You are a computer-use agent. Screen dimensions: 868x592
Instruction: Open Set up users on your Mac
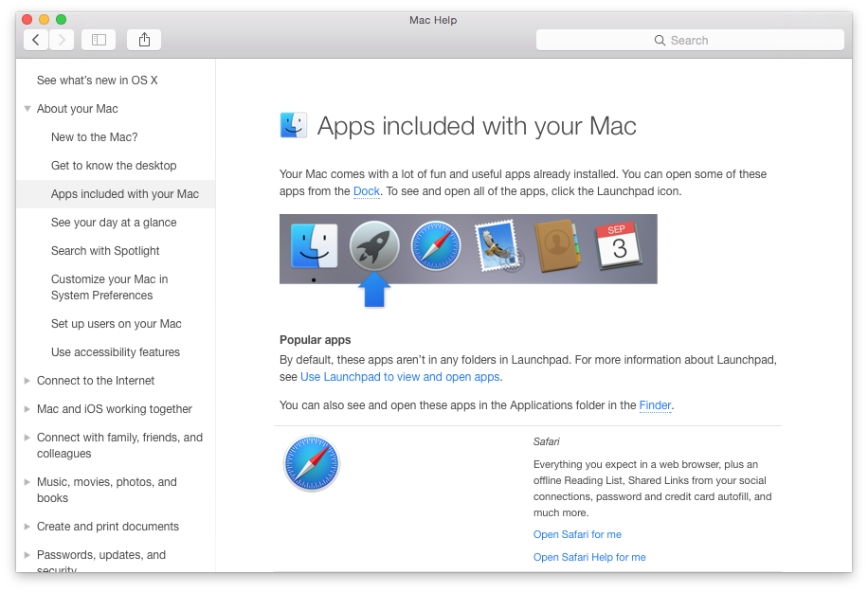pyautogui.click(x=117, y=324)
